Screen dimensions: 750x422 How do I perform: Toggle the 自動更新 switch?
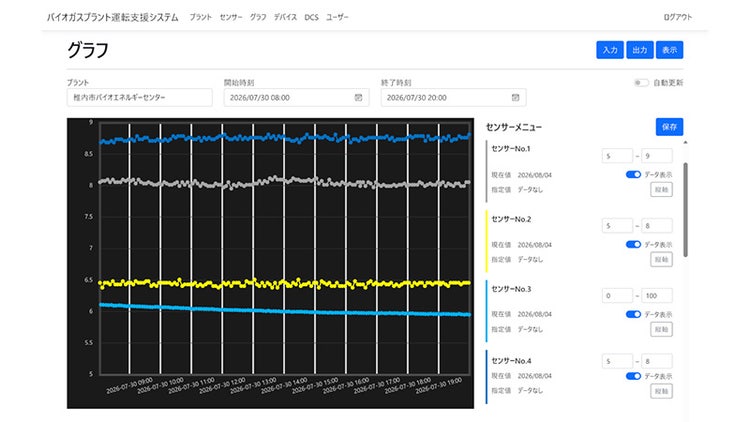(x=641, y=83)
